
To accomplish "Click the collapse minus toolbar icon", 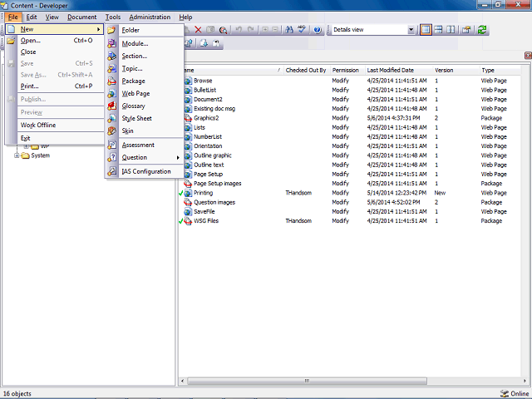I will (275, 30).
